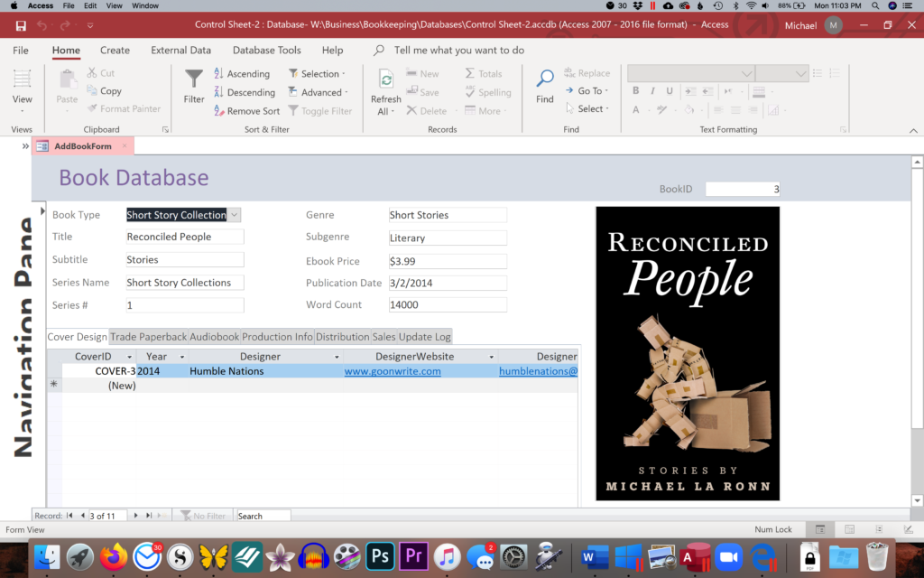The image size is (924, 578).
Task: Click the Spotlight search icon in menu bar
Action: pos(875,6)
